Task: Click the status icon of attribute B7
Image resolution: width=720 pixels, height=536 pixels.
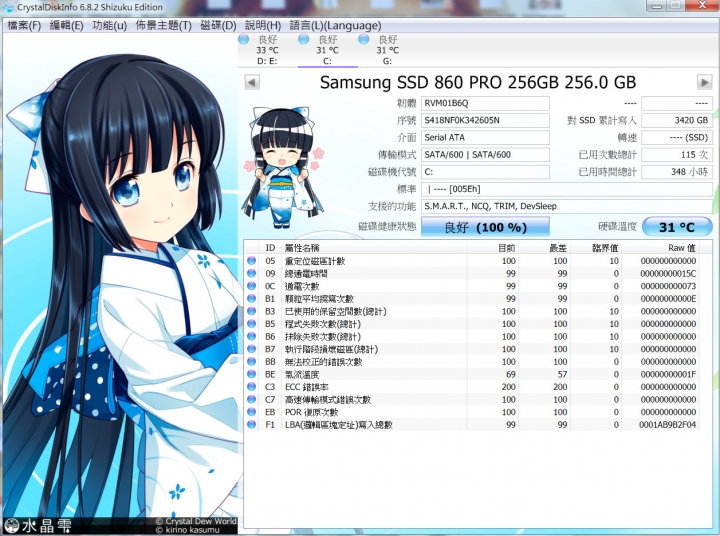Action: coord(251,349)
